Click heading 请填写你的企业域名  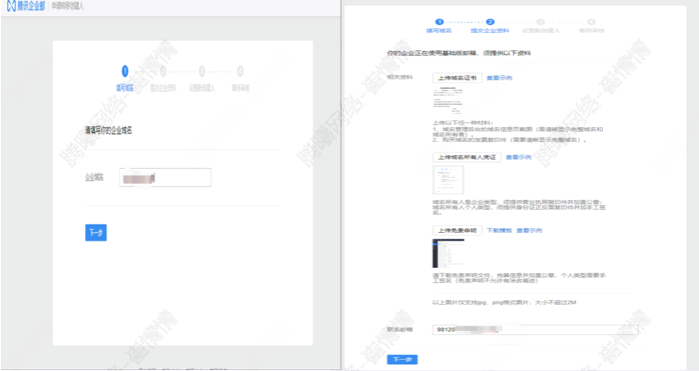coord(108,130)
